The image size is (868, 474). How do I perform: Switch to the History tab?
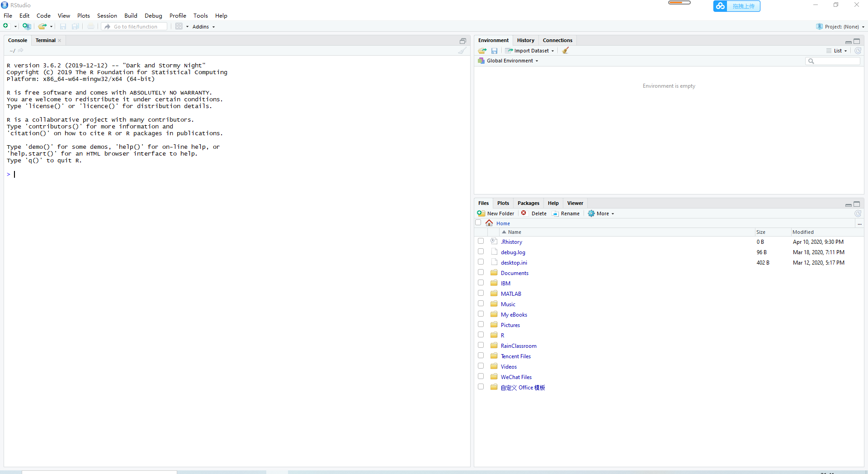tap(525, 40)
